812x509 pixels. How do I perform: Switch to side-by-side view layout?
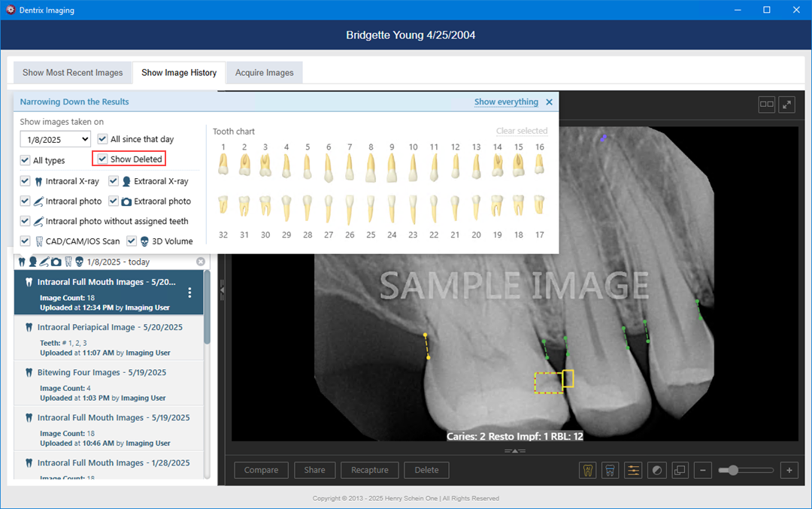766,105
